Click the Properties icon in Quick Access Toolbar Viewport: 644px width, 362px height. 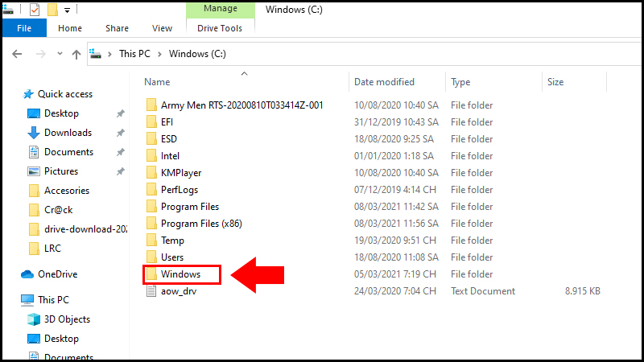click(35, 10)
